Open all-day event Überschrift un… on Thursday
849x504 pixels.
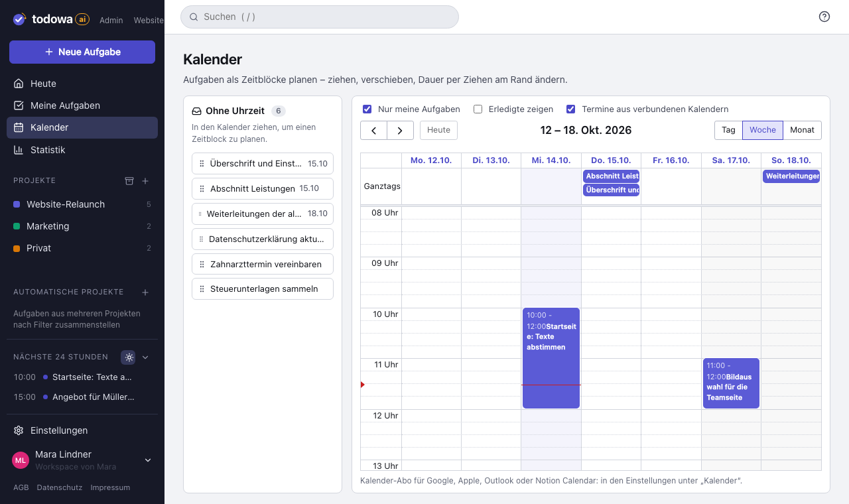point(612,190)
